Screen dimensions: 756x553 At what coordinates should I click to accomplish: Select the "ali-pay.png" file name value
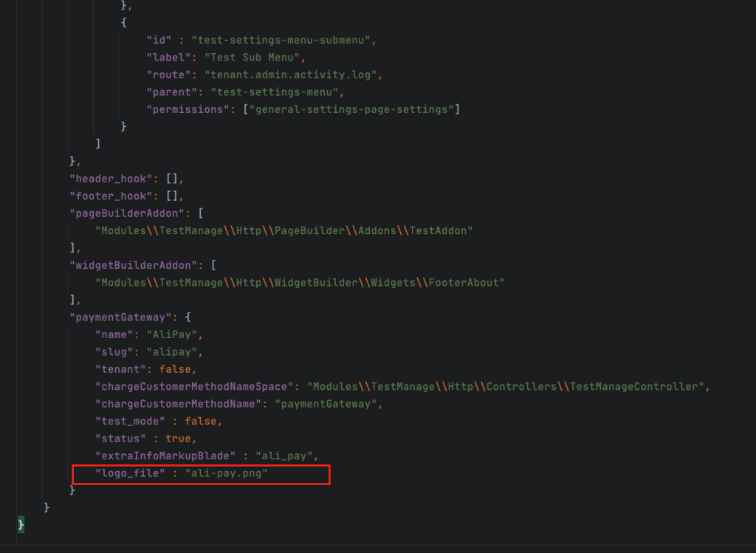coord(226,474)
